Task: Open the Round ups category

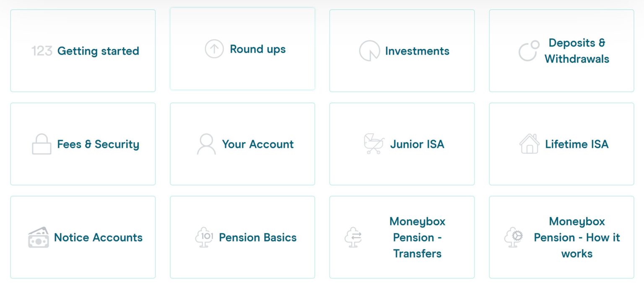Action: [x=258, y=49]
